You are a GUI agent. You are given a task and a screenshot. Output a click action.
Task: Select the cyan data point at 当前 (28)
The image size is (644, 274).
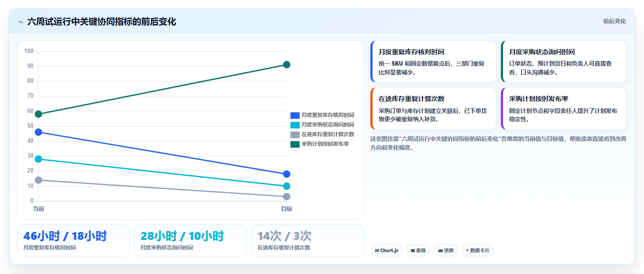[x=39, y=159]
